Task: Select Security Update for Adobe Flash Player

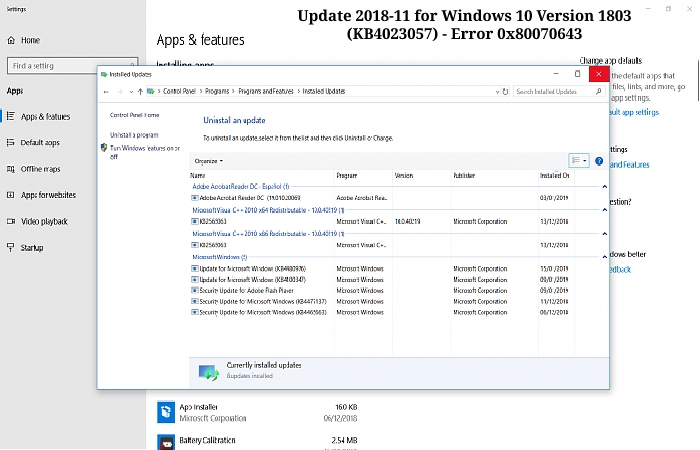Action: tap(380, 291)
